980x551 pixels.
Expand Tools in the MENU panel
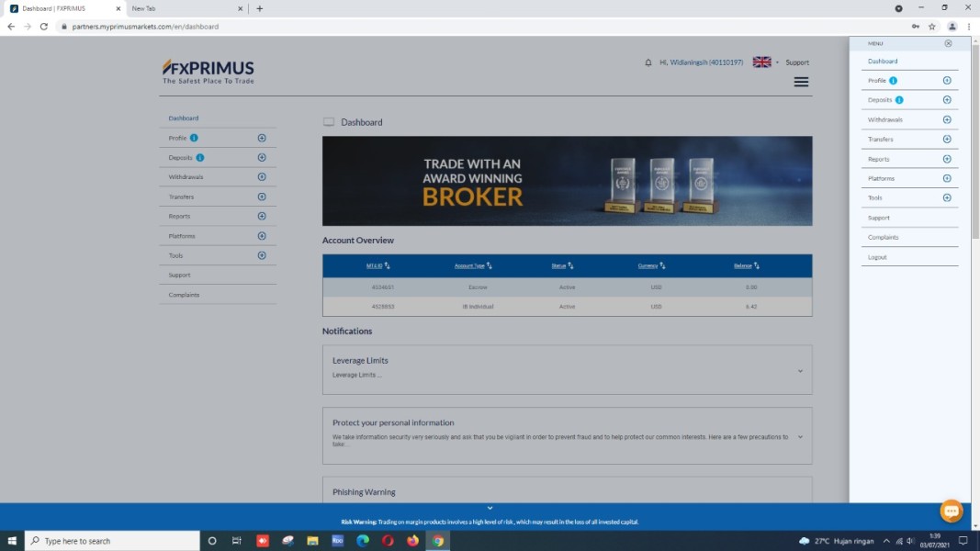pyautogui.click(x=947, y=198)
